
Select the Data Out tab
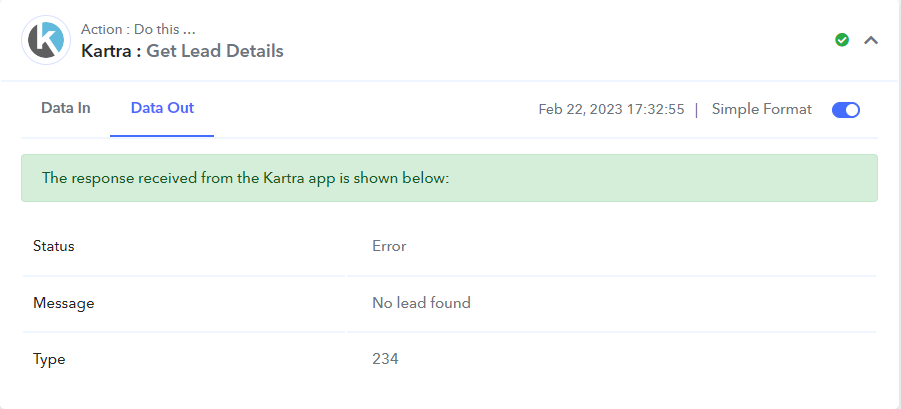coord(162,108)
